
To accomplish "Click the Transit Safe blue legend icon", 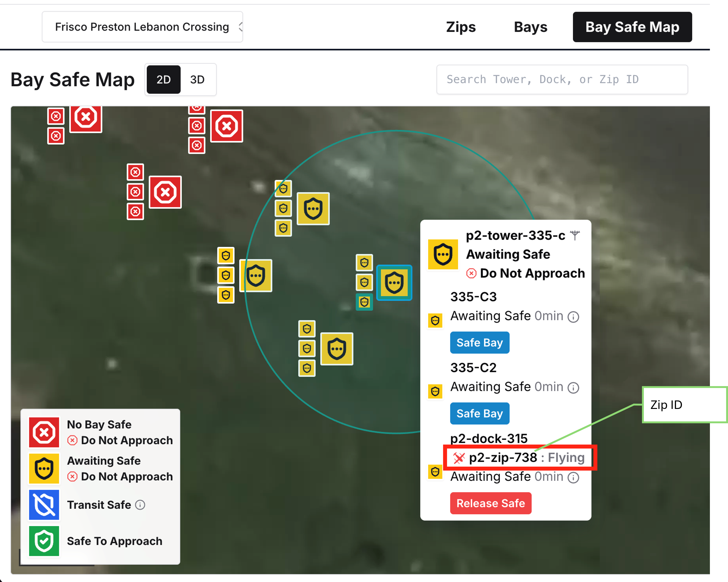I will (44, 505).
